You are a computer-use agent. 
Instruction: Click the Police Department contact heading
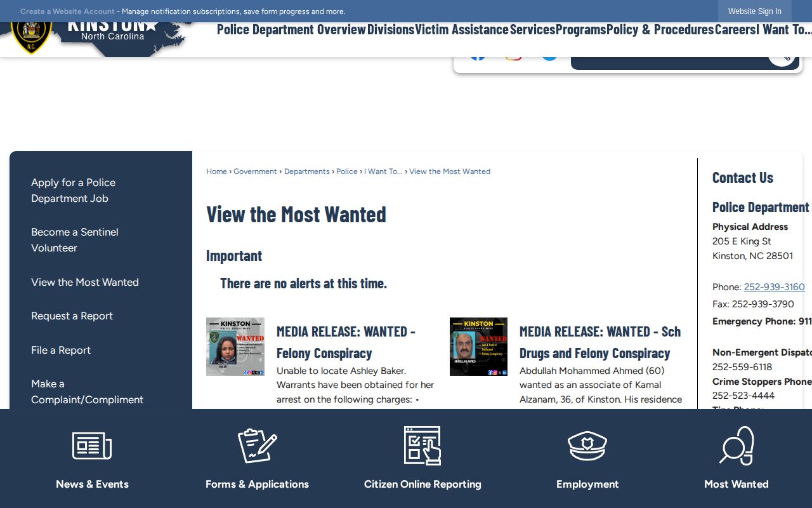point(761,208)
